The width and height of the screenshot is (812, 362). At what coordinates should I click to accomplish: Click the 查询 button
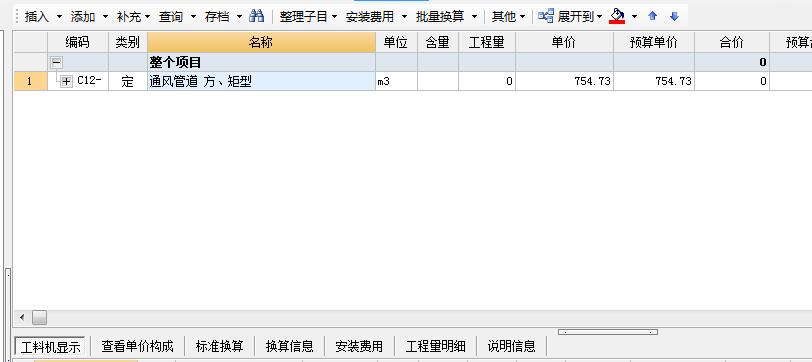click(171, 17)
